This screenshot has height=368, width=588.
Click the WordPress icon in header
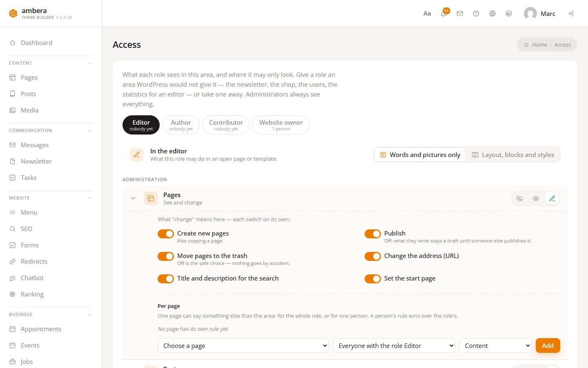(509, 13)
